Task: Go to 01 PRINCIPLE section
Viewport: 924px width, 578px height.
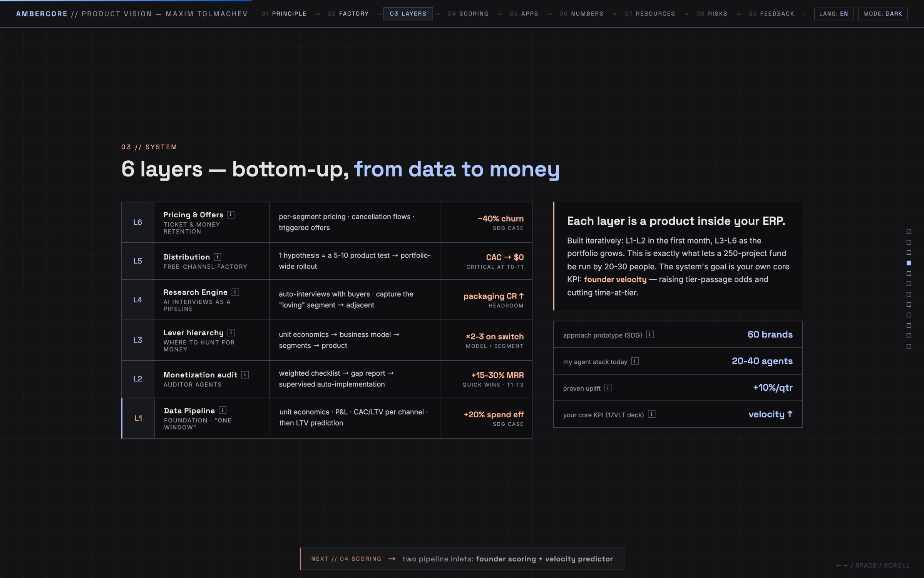Action: coord(284,14)
